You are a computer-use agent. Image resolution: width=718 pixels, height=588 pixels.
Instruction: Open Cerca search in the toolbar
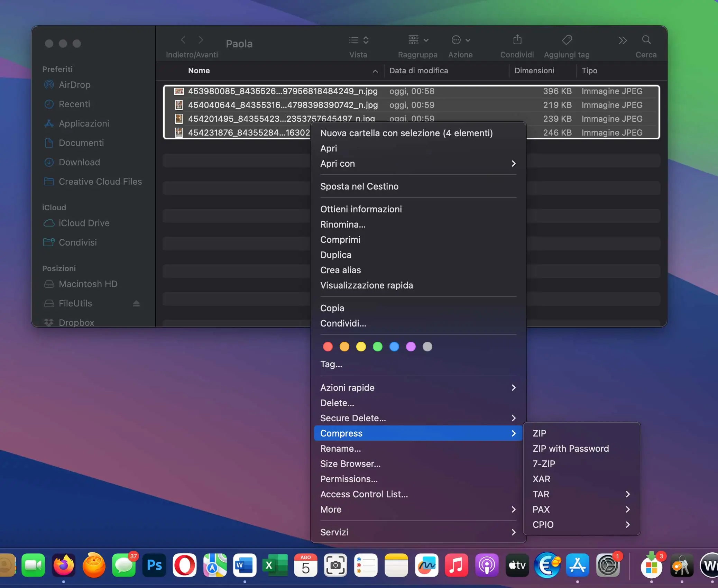pos(645,40)
